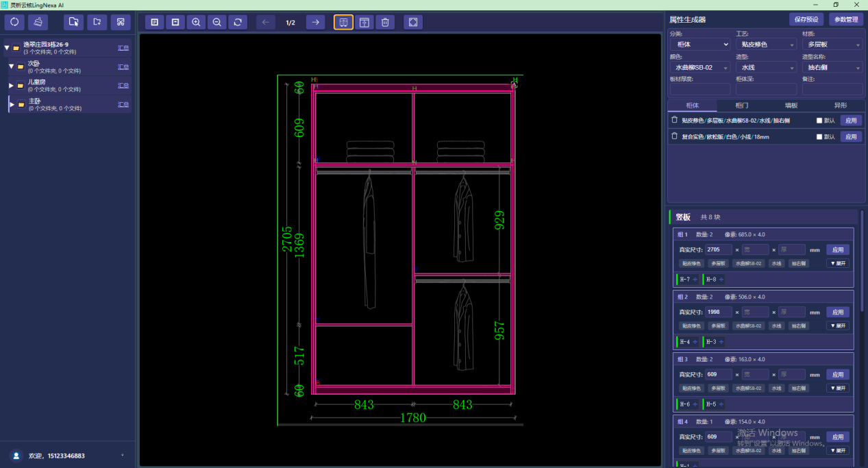Click the rotate/reset view icon in toolbar

pos(237,22)
